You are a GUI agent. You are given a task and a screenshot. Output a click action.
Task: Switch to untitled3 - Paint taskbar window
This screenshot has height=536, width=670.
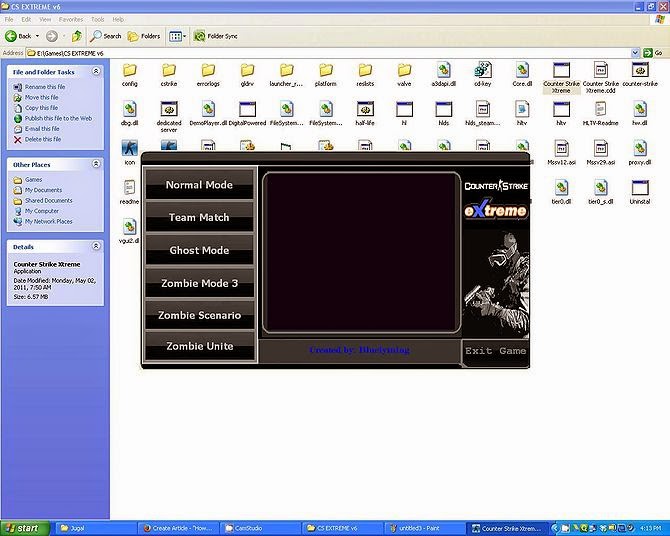click(425, 528)
